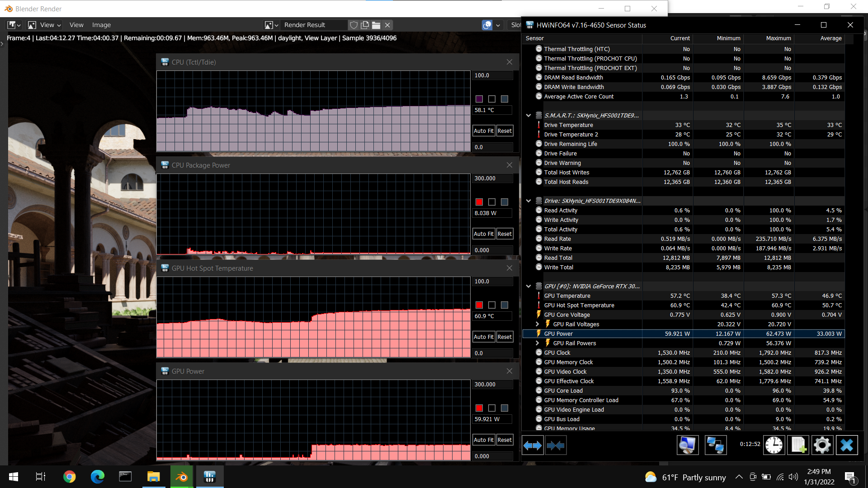Unlink Render Result image with X icon

pyautogui.click(x=387, y=25)
